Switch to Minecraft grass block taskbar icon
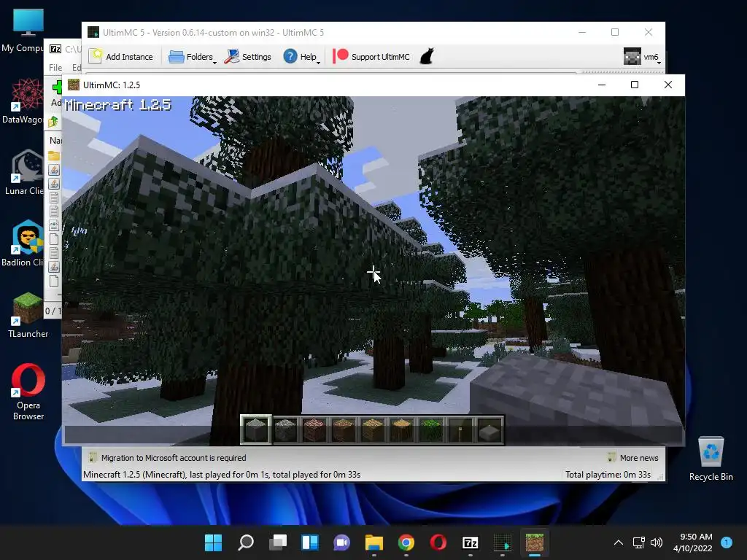Viewport: 747px width, 560px height. point(535,542)
